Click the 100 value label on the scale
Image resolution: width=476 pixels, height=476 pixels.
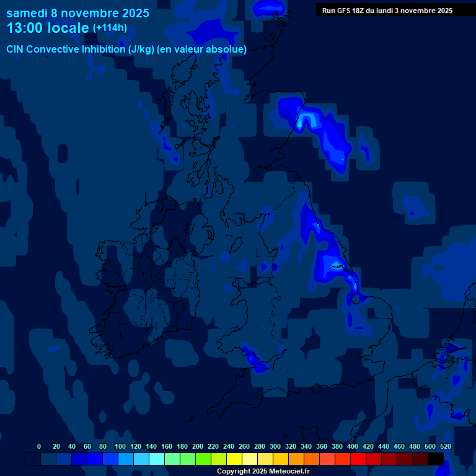(x=120, y=446)
